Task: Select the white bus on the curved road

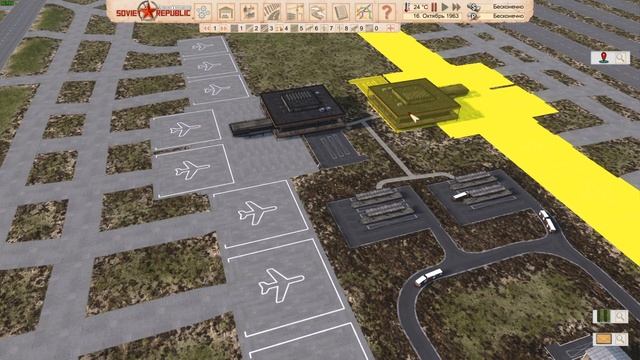Action: [x=429, y=277]
